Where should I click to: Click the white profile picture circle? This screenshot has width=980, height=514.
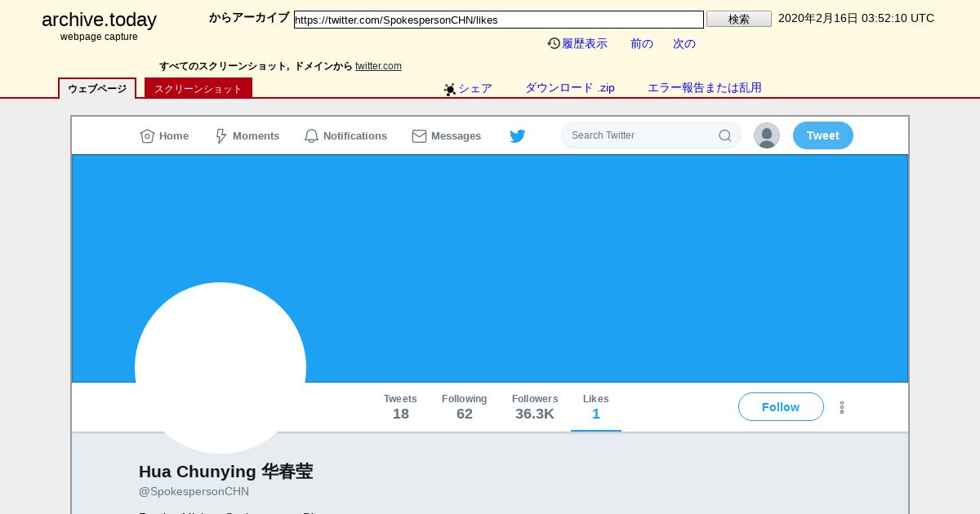click(x=220, y=368)
